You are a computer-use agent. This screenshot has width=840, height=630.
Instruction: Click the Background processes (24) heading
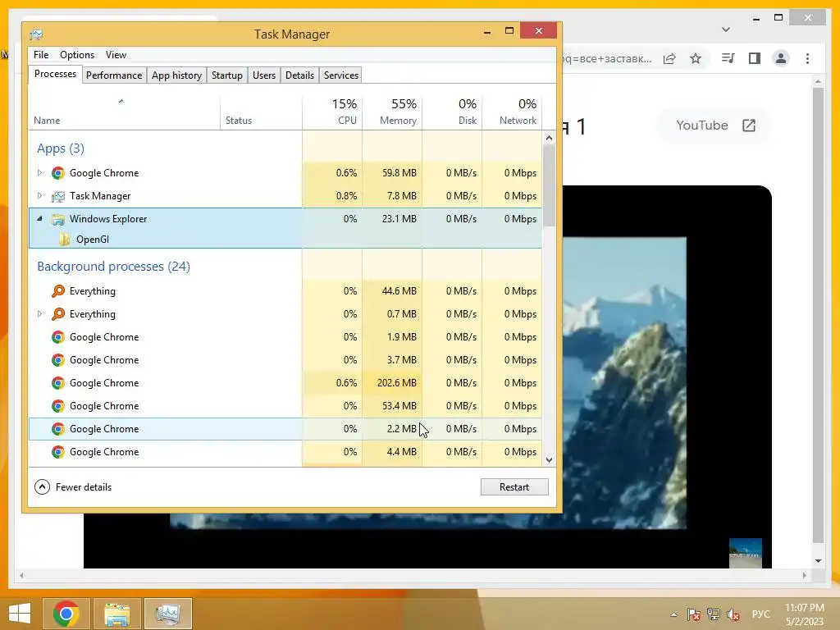click(113, 267)
